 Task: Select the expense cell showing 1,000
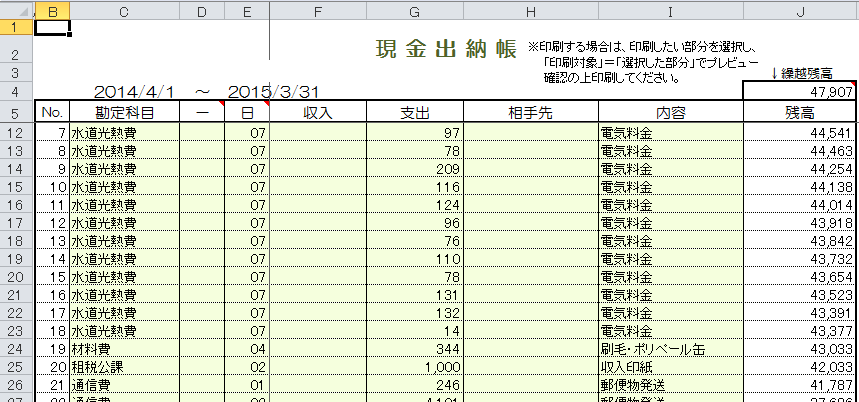point(414,367)
